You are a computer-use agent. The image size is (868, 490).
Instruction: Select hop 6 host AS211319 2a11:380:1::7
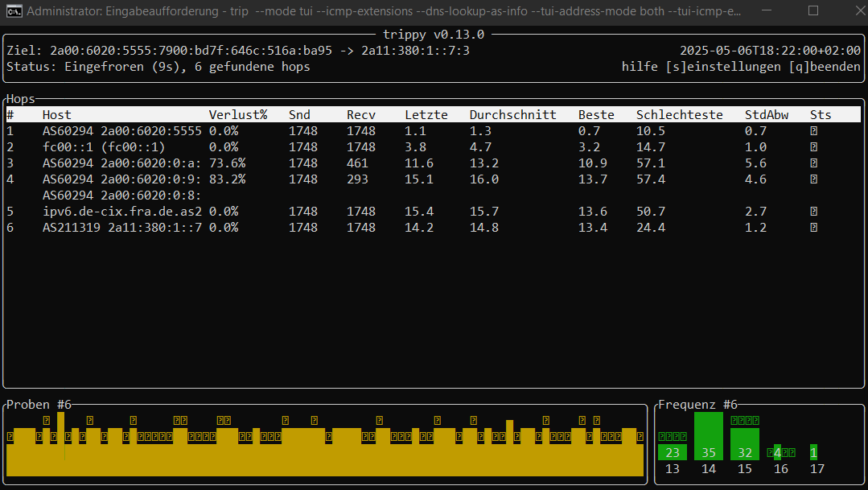click(x=121, y=227)
